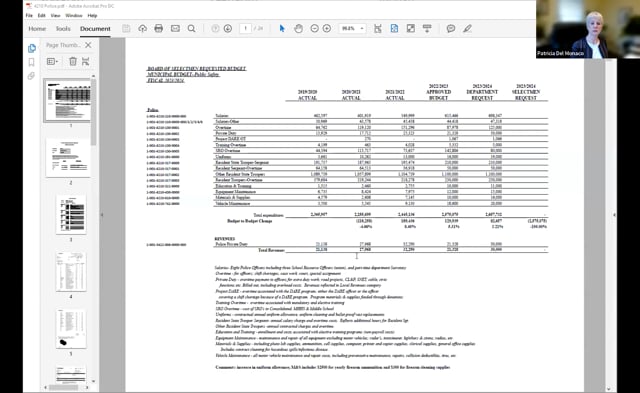The height and width of the screenshot is (393, 640).
Task: Click thumbnail panel scroll left arrow
Action: tap(46, 387)
